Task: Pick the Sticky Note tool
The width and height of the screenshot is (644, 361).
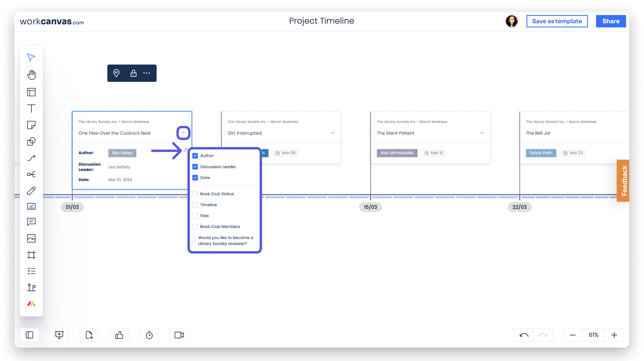Action: pos(31,125)
